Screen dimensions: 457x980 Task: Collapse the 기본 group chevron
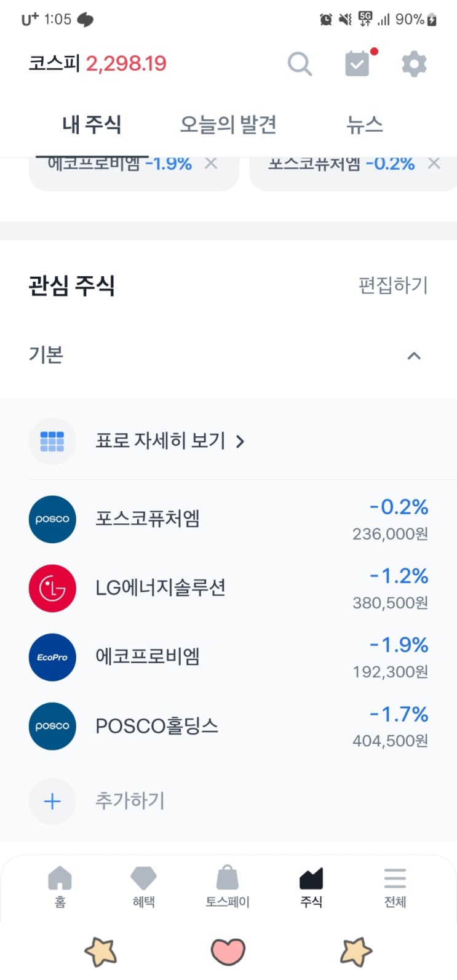tap(414, 356)
